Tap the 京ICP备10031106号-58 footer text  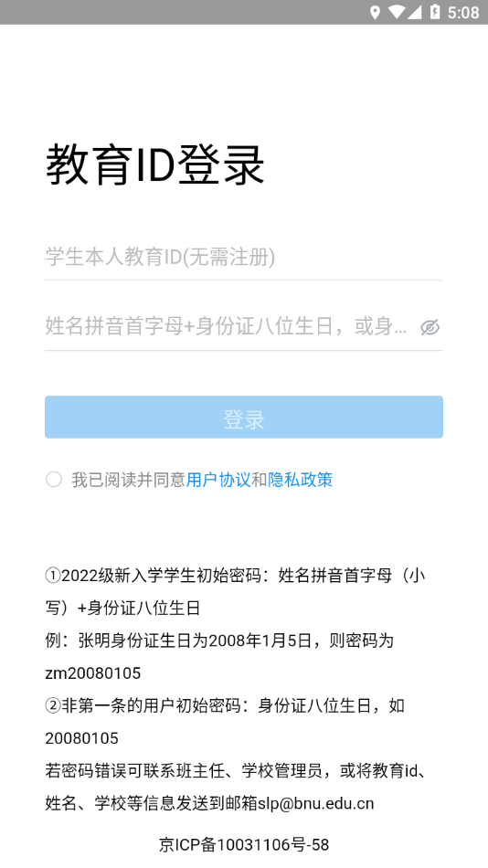(244, 845)
